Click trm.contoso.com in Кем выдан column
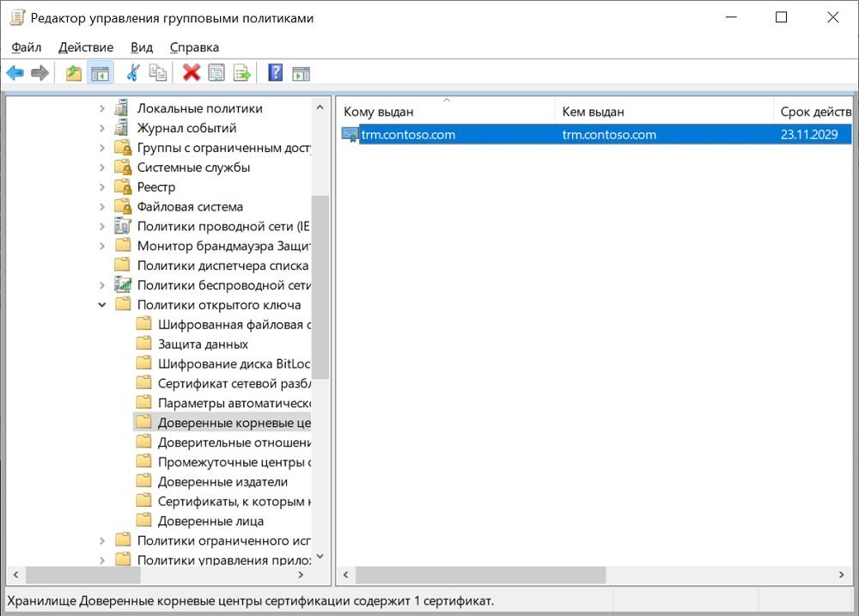 (x=609, y=134)
